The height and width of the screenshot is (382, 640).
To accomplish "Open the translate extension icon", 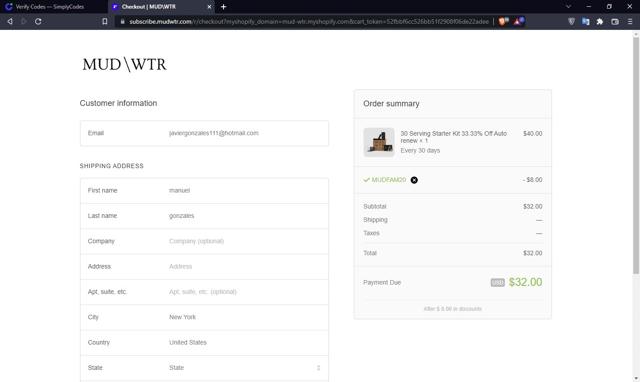I will 586,21.
